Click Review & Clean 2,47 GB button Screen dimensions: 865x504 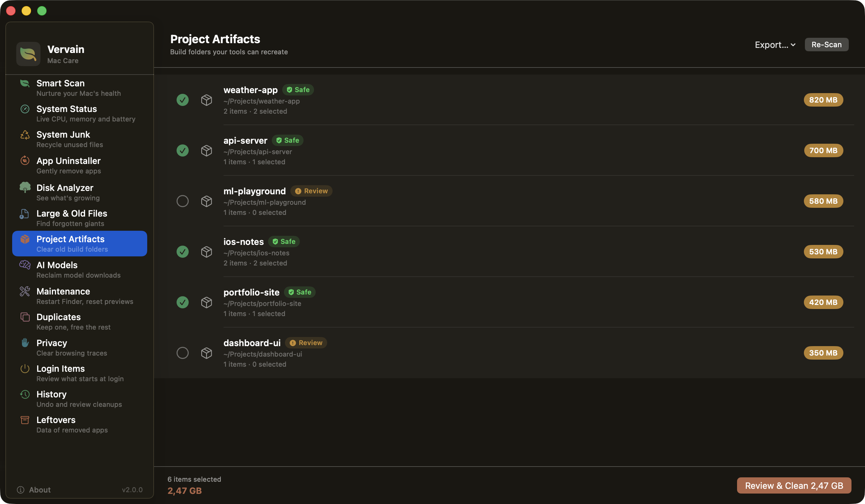coord(794,485)
